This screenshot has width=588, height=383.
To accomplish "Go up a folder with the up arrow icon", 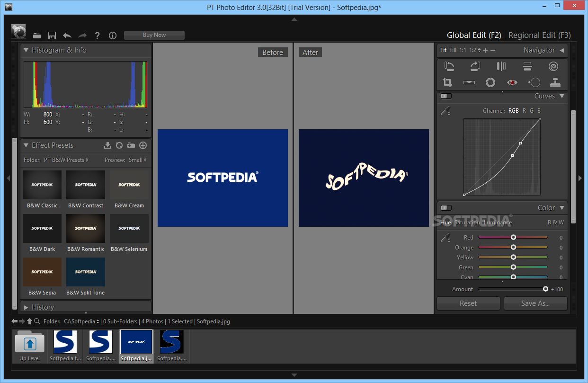I will [29, 321].
